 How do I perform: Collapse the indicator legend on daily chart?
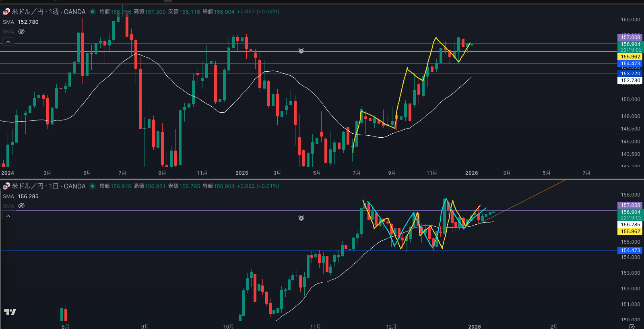pos(8,216)
